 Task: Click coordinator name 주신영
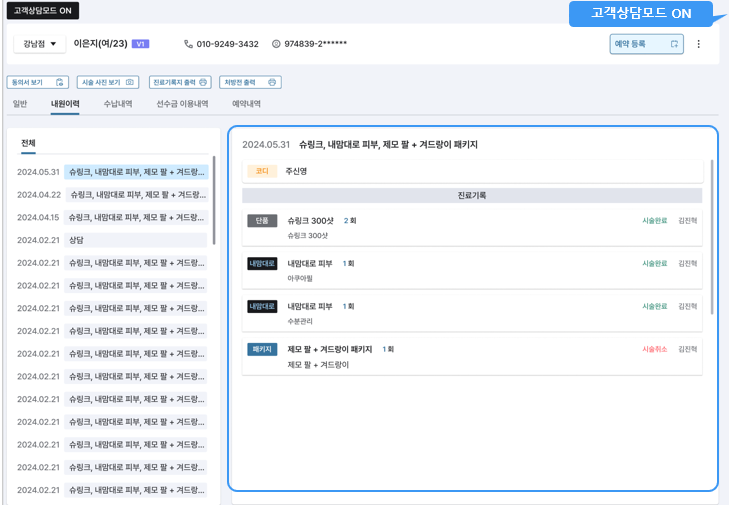click(296, 171)
